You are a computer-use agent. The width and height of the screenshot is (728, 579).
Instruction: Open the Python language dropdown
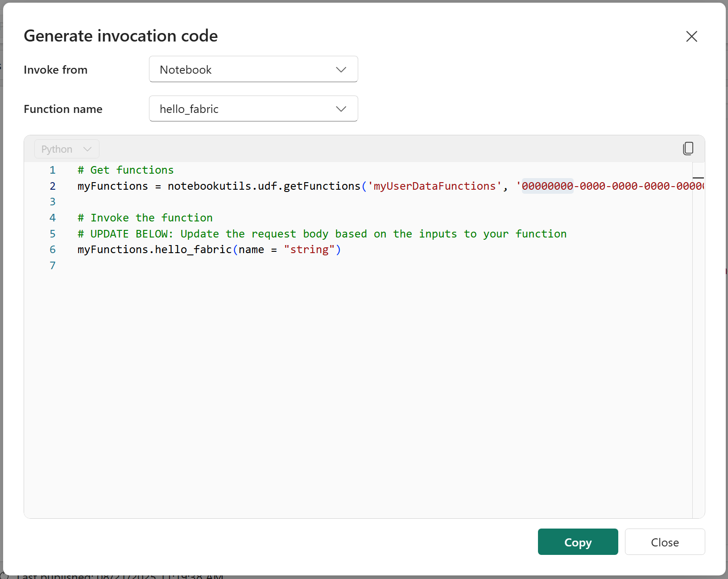click(x=67, y=149)
